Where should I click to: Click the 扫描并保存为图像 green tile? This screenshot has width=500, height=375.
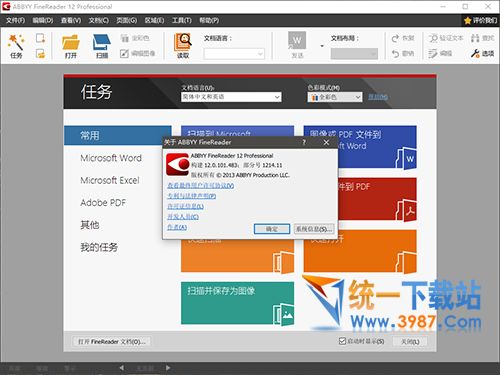click(237, 303)
